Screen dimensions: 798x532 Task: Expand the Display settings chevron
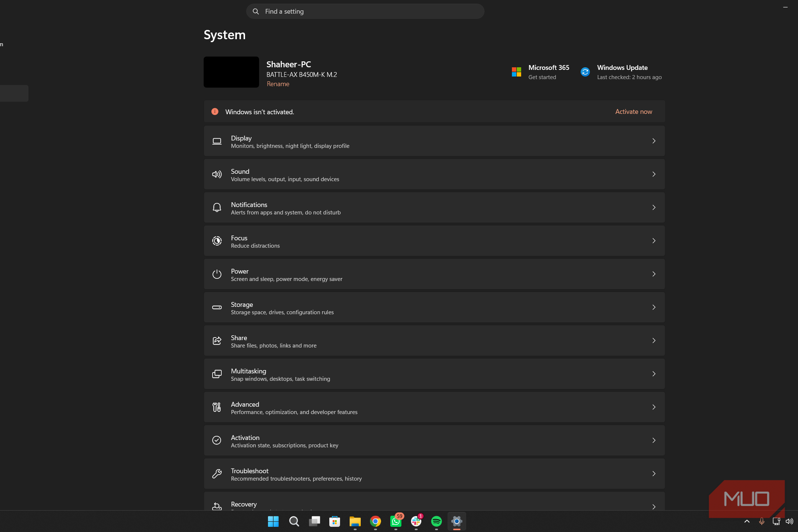tap(654, 141)
